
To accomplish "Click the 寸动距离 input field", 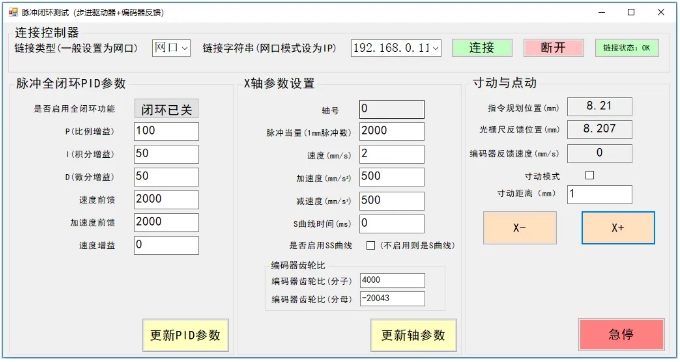I will (x=599, y=194).
